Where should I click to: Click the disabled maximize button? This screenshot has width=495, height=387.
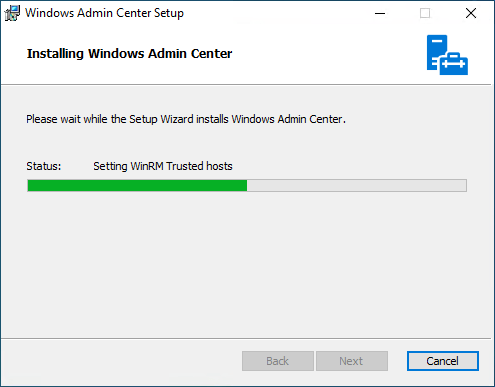click(x=425, y=13)
